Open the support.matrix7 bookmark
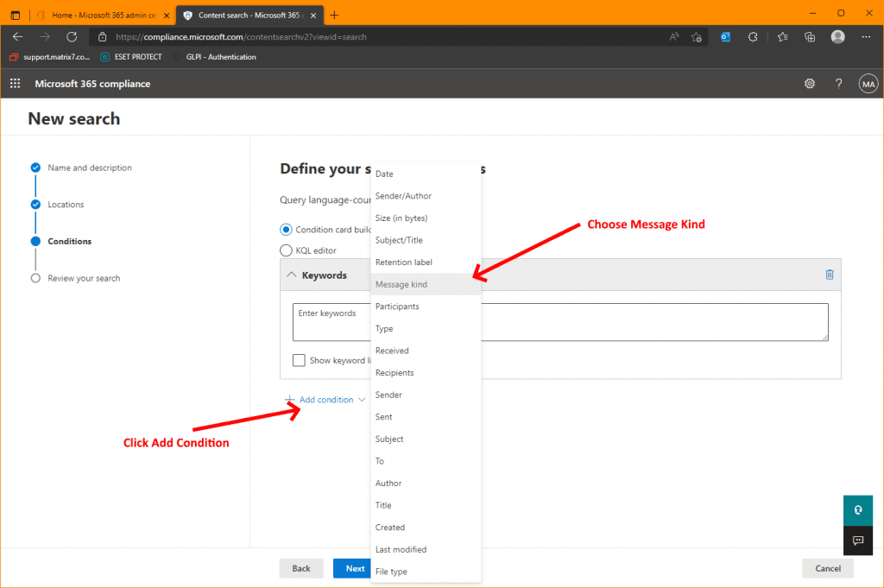 (49, 57)
